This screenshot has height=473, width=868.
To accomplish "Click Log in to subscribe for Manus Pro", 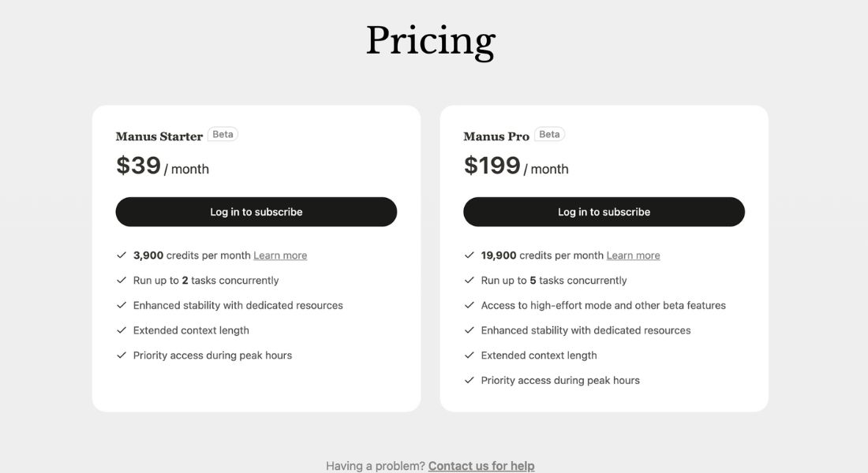I will [x=604, y=212].
